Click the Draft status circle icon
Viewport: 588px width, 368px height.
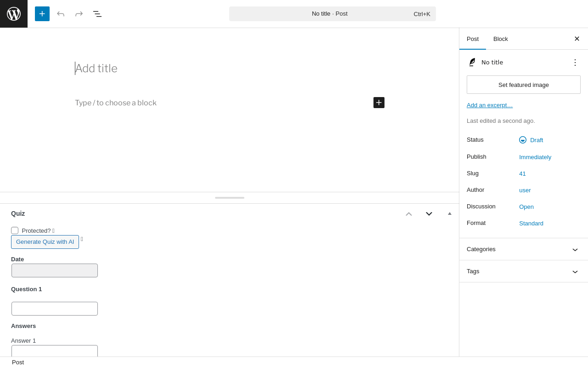point(523,140)
